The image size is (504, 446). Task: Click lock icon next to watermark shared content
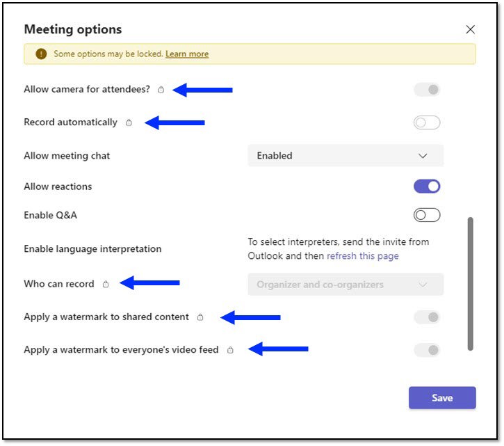(x=200, y=317)
